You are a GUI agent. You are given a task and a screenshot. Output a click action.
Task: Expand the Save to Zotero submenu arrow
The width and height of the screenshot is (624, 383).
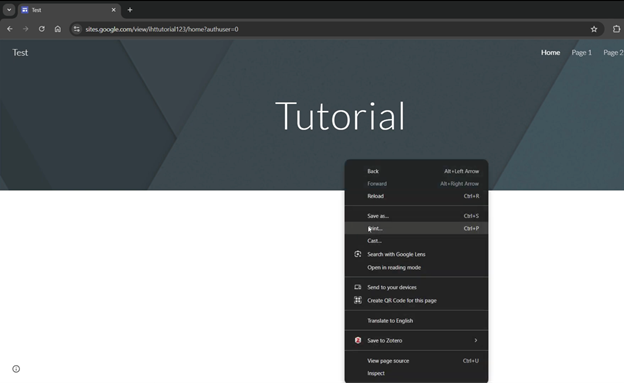(x=476, y=340)
